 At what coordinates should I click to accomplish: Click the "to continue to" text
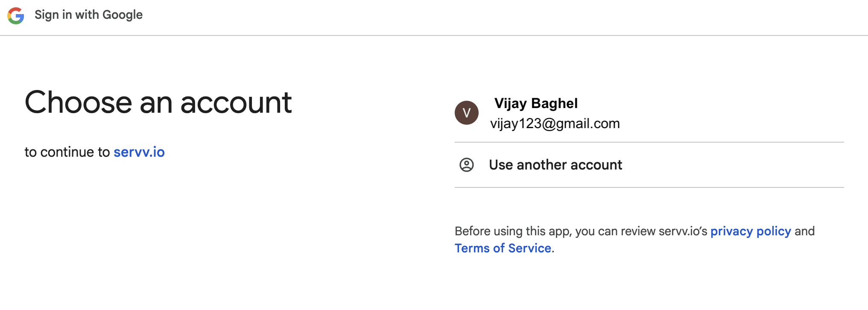coord(67,152)
